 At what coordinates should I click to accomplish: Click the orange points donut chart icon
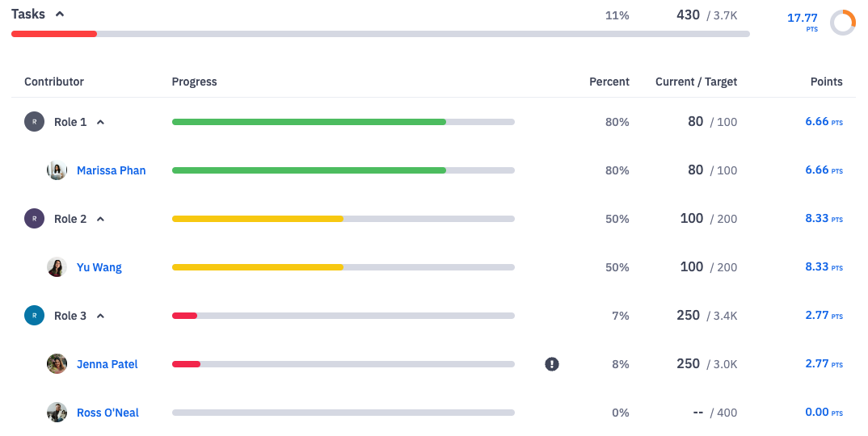click(843, 23)
